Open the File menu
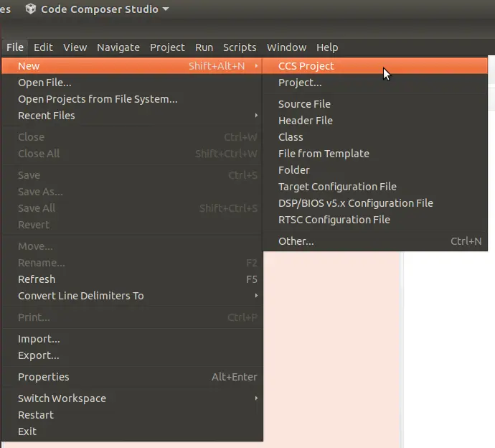 tap(15, 47)
